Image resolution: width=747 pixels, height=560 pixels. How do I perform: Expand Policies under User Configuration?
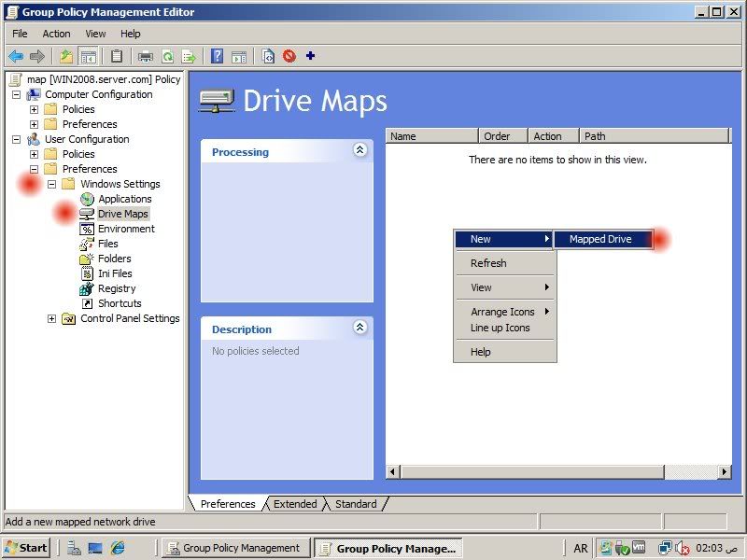pyautogui.click(x=34, y=154)
